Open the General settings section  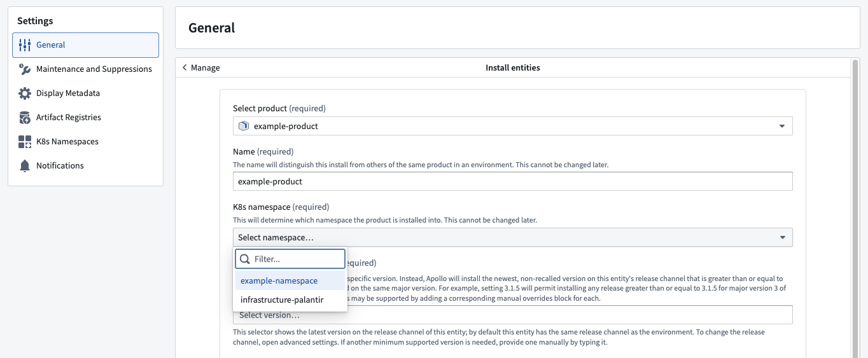click(x=85, y=45)
